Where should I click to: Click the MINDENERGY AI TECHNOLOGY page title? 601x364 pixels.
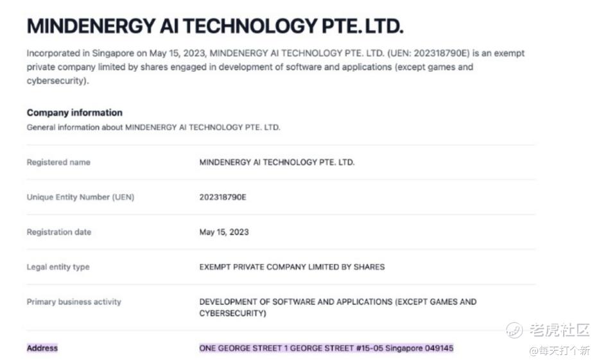pos(215,26)
